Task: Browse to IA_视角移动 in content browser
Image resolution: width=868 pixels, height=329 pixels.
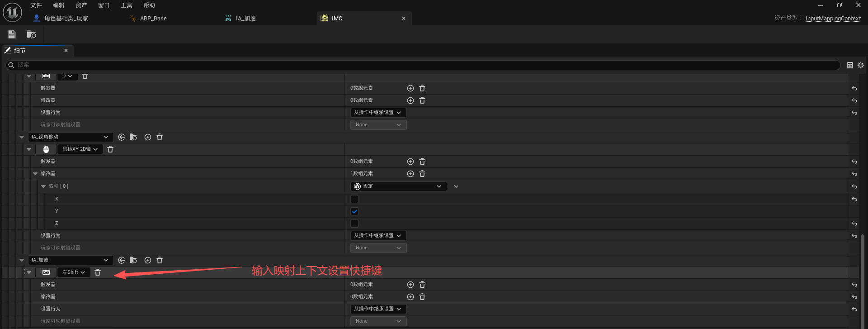Action: [x=133, y=137]
